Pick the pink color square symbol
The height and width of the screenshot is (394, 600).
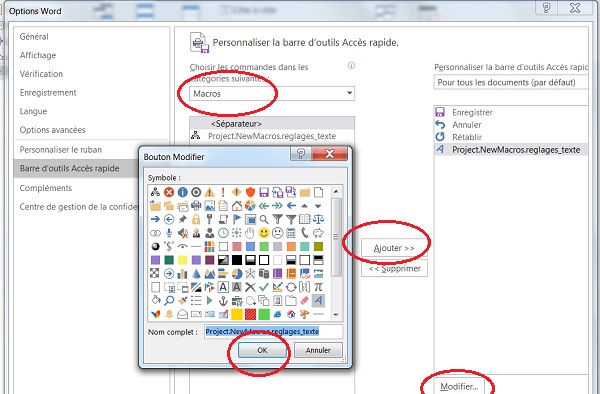coord(237,246)
